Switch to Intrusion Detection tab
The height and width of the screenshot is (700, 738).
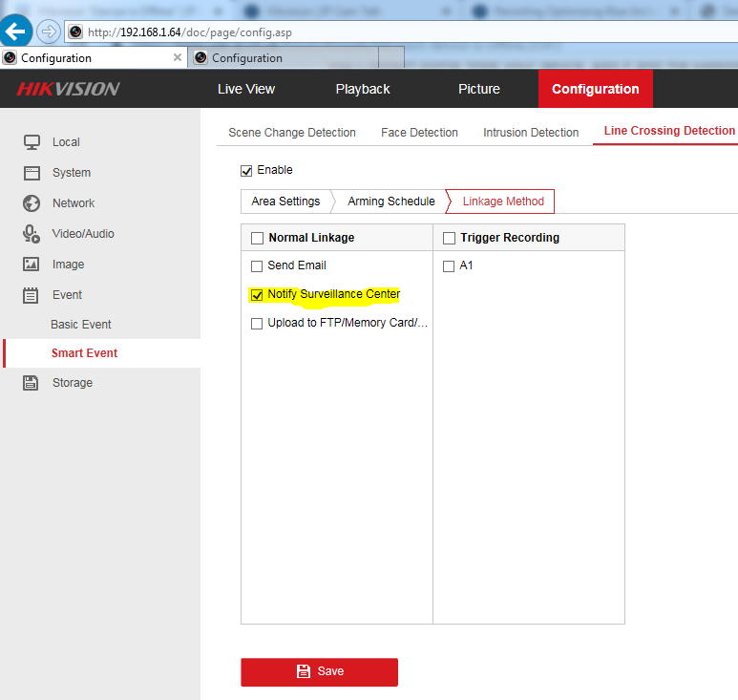[x=530, y=133]
